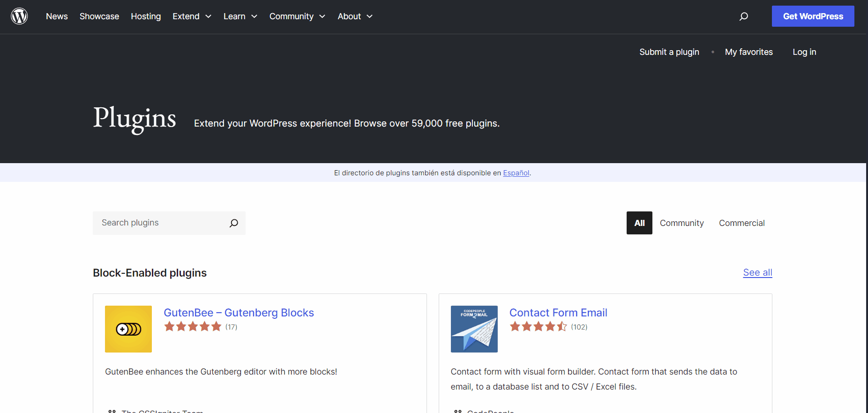Screen dimensions: 868x413
Task: Select the All filter tab
Action: (x=639, y=223)
